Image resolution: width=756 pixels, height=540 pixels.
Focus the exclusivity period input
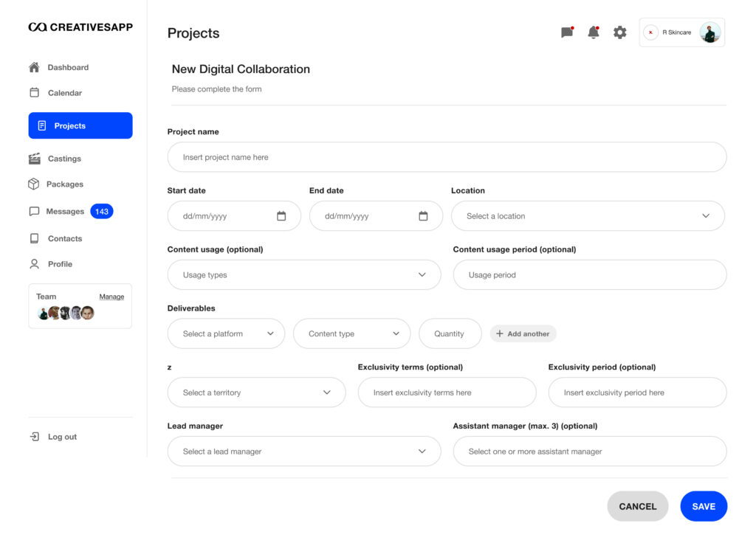point(637,392)
